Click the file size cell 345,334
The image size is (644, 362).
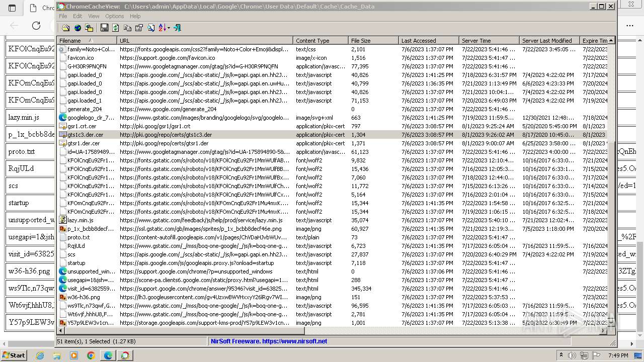(361, 289)
